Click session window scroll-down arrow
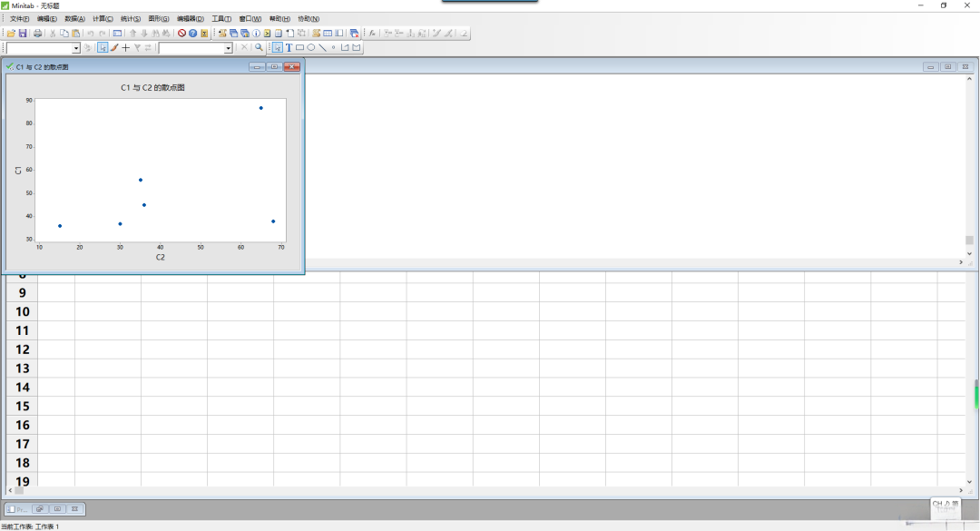Image resolution: width=980 pixels, height=531 pixels. pyautogui.click(x=969, y=253)
